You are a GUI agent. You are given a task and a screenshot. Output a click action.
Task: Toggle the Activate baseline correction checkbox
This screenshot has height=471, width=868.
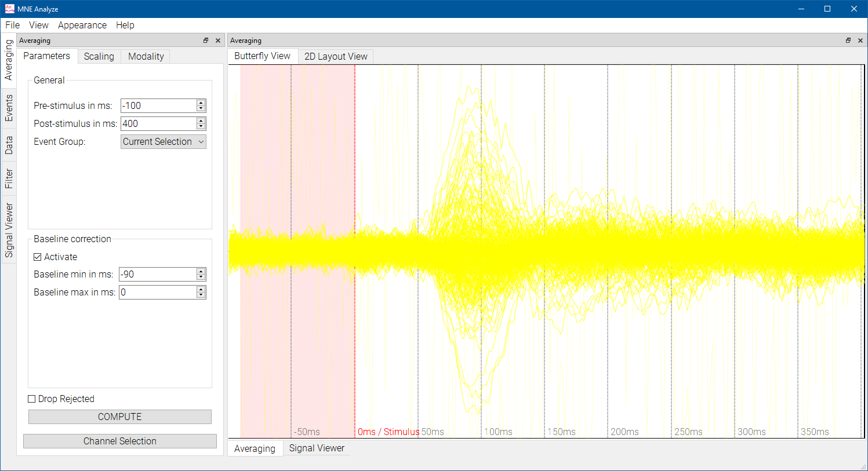pos(38,257)
